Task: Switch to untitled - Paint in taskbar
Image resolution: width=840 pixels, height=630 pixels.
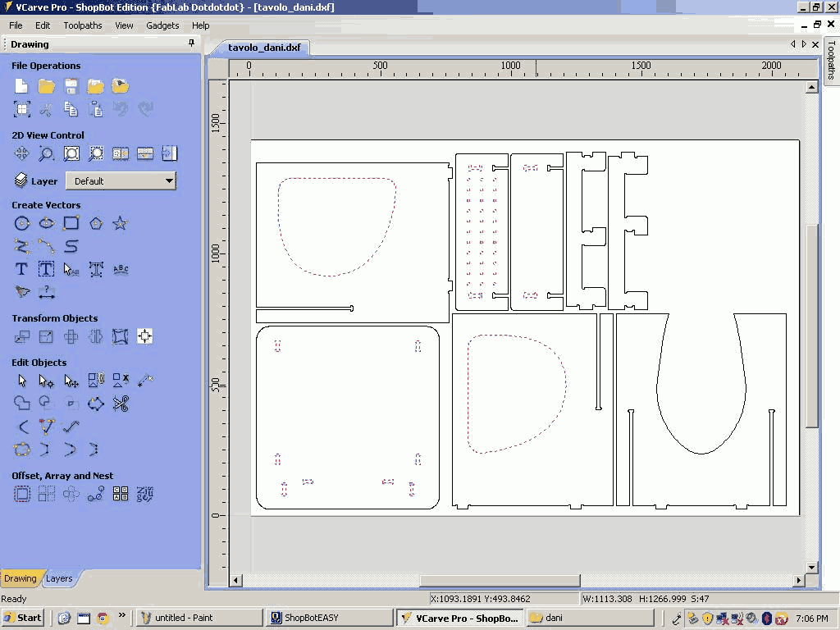Action: pyautogui.click(x=199, y=618)
